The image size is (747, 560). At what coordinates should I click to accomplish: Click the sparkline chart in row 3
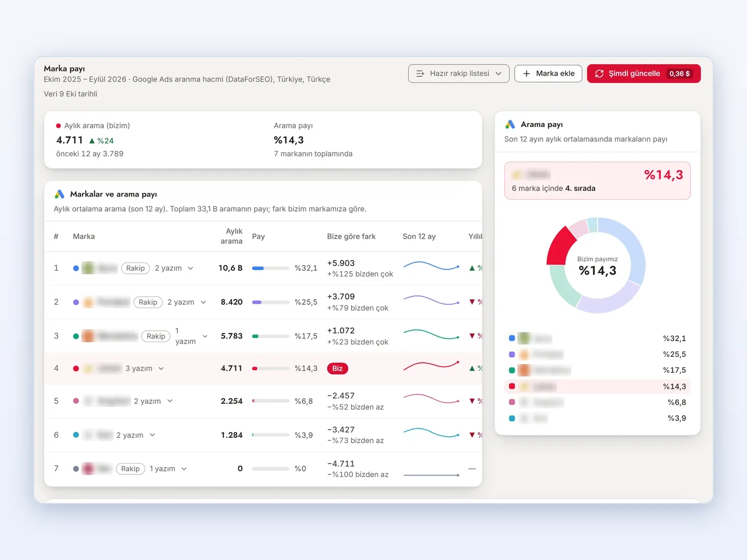pyautogui.click(x=431, y=334)
